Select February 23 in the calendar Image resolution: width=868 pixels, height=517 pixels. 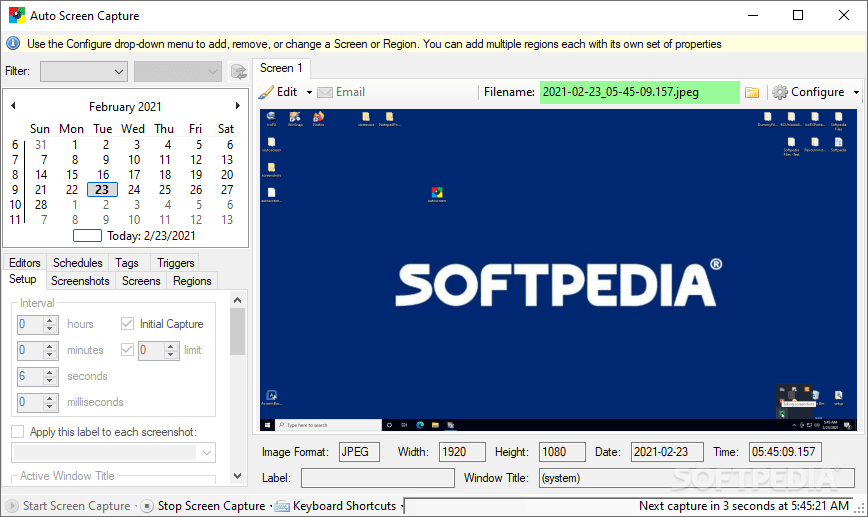coord(102,189)
